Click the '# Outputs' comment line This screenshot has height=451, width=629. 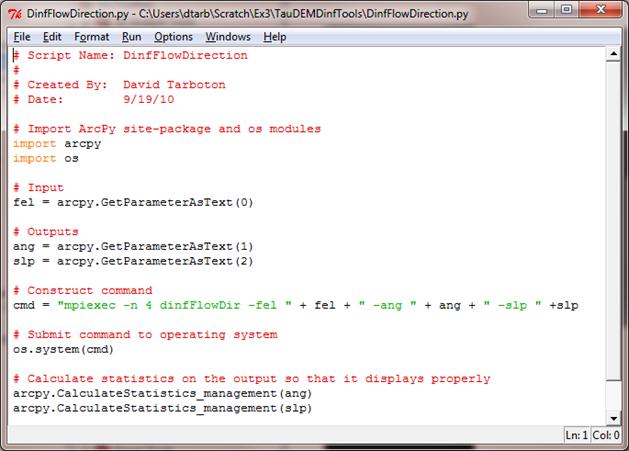(46, 232)
